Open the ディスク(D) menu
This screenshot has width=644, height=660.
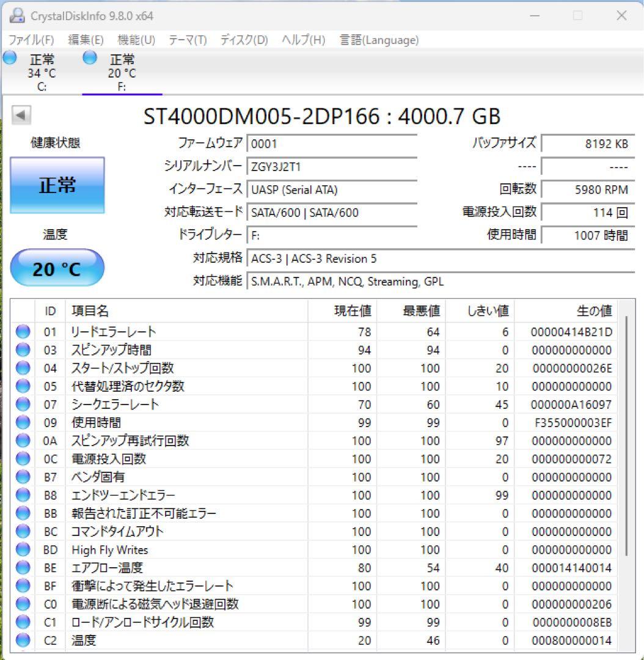pyautogui.click(x=244, y=40)
